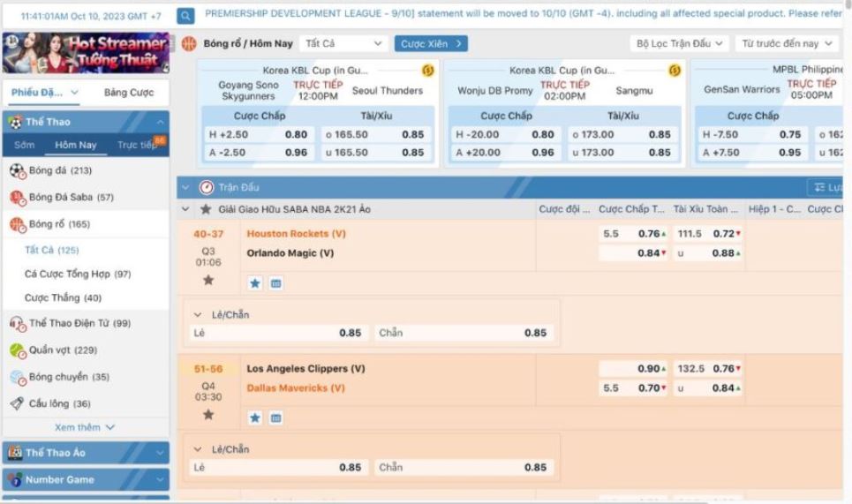
Task: Click the search magnifier icon
Action: [185, 16]
